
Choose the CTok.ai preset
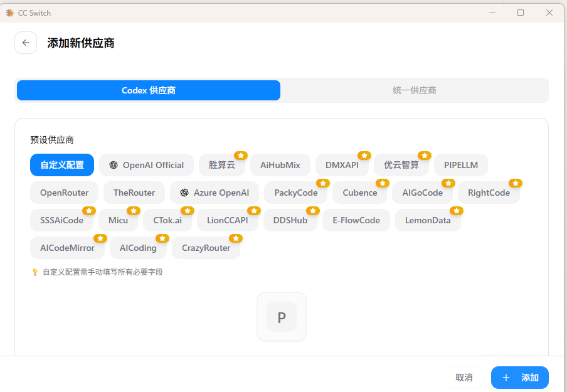167,220
